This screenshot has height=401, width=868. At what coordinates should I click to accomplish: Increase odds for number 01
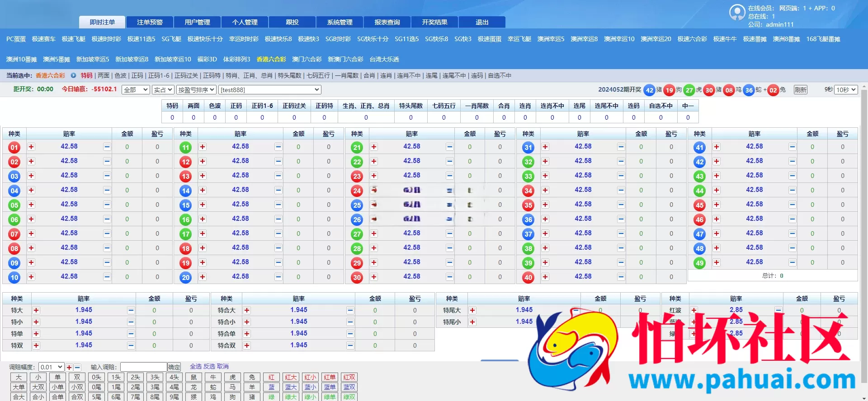pyautogui.click(x=31, y=147)
